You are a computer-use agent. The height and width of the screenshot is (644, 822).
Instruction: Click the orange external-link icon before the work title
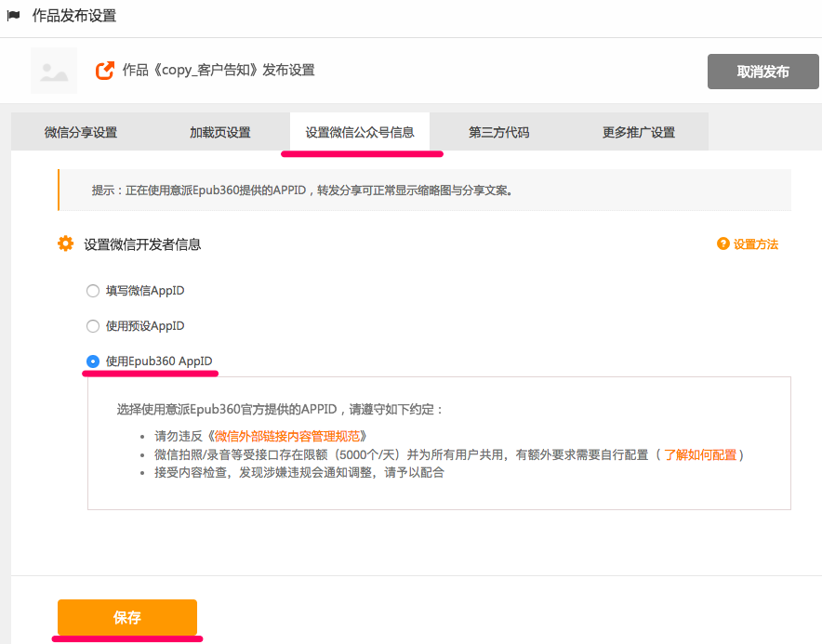pos(105,71)
